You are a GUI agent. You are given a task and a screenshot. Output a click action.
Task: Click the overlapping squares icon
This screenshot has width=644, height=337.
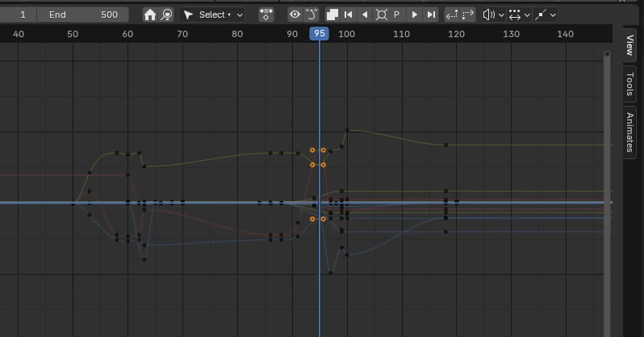click(x=332, y=15)
